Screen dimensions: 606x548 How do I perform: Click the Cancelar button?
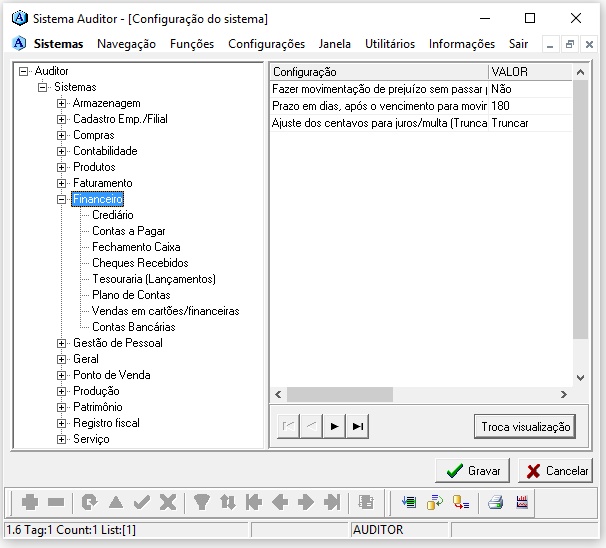(x=555, y=471)
